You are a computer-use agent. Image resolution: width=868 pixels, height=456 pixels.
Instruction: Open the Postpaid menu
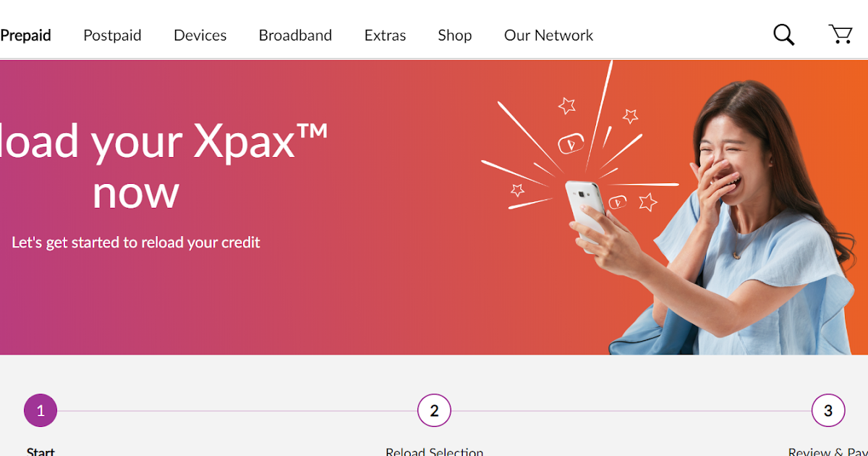[x=112, y=35]
